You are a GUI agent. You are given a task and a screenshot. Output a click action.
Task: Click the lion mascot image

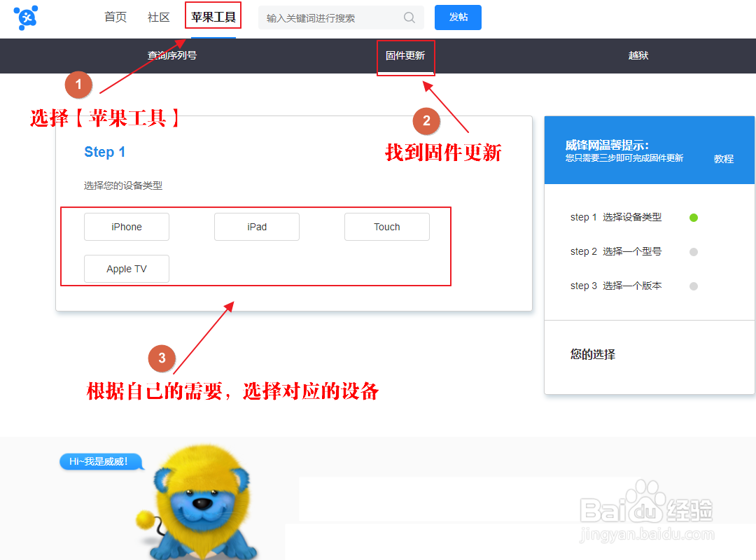[x=197, y=503]
